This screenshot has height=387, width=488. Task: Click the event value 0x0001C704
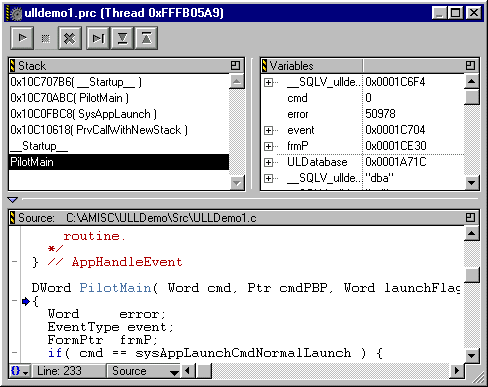395,130
